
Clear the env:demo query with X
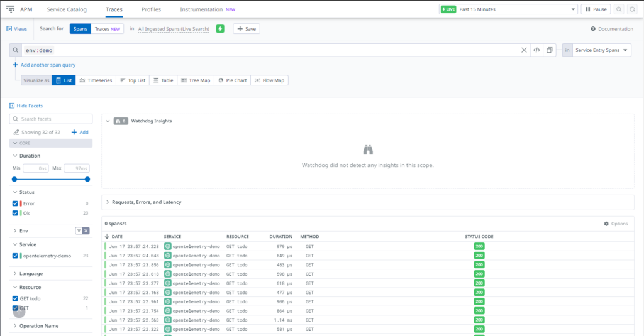pyautogui.click(x=524, y=50)
